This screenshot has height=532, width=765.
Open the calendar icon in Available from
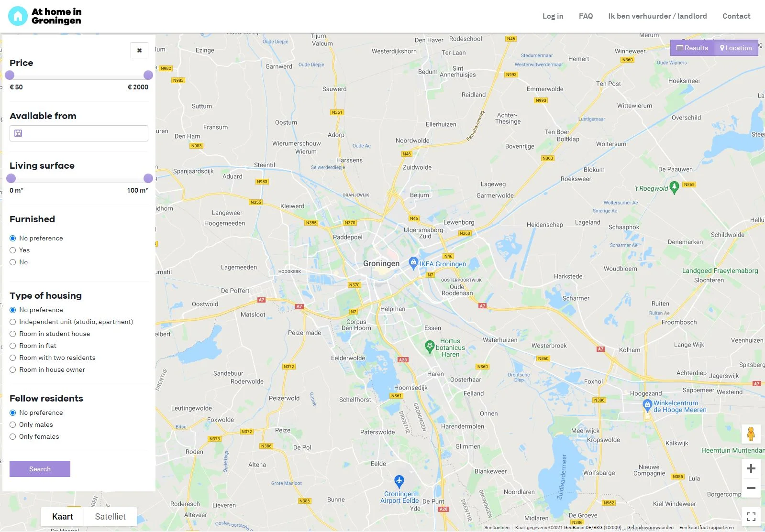click(18, 133)
